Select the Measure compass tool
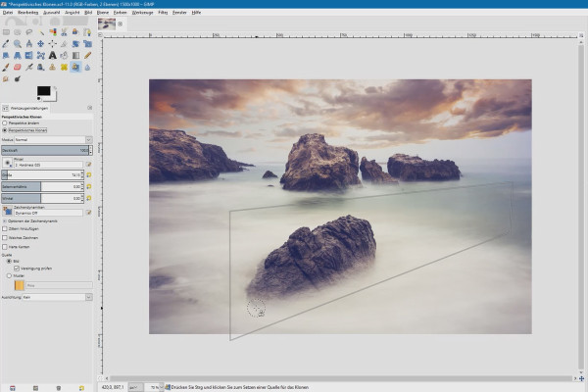The height and width of the screenshot is (392, 588). click(x=29, y=44)
